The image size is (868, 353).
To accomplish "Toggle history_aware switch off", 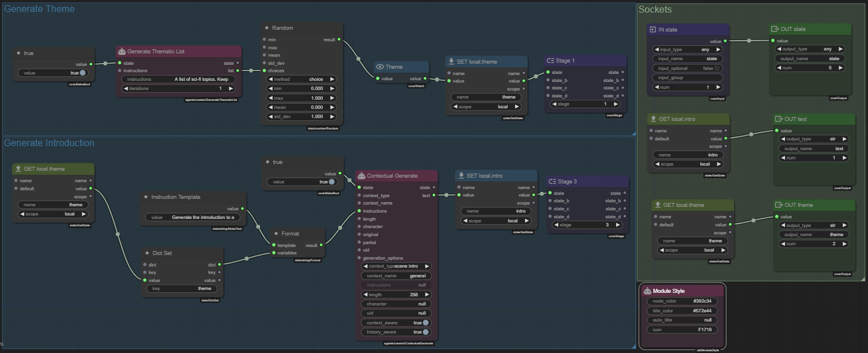I will point(425,332).
